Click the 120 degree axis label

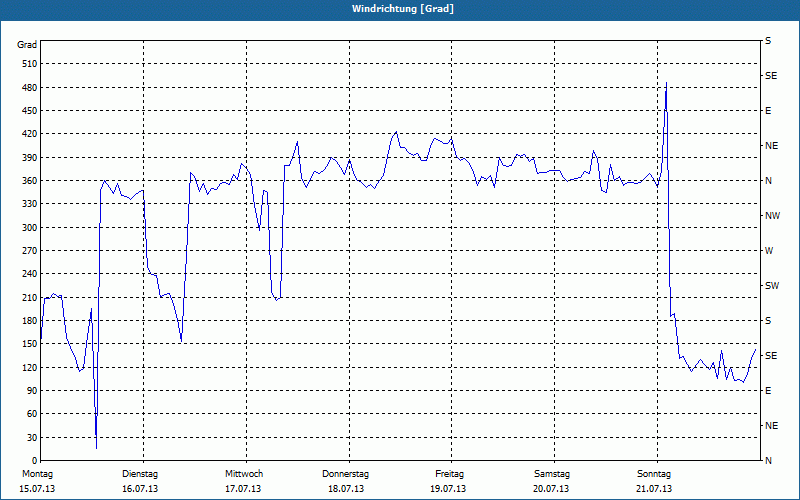pyautogui.click(x=30, y=367)
